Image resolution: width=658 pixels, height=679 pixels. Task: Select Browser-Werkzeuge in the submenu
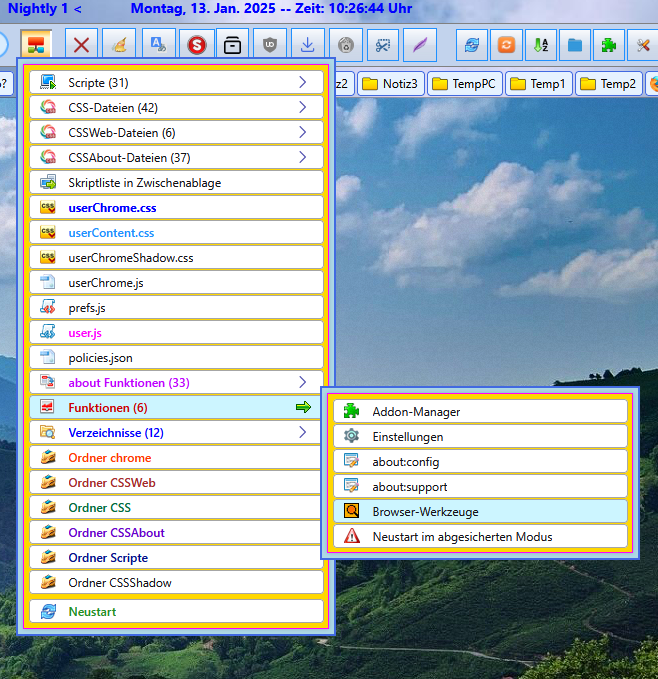click(480, 511)
